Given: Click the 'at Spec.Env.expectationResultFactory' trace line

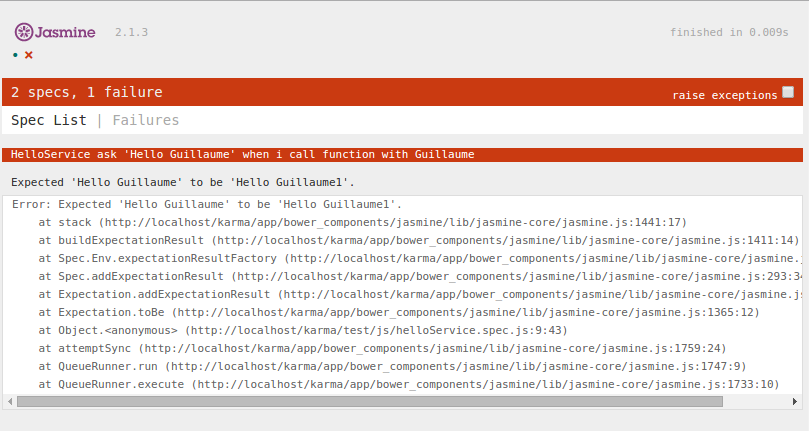Looking at the screenshot, I should (420, 259).
